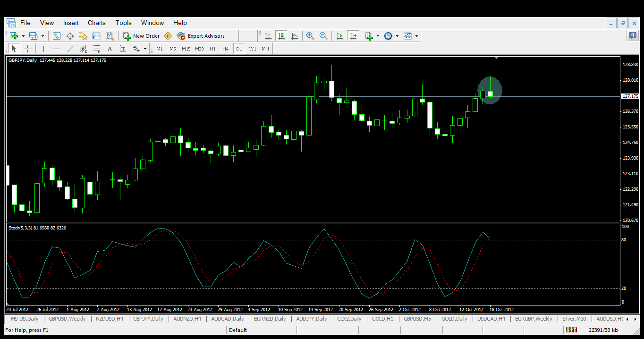Open the Insert menu
Image resolution: width=644 pixels, height=339 pixels.
(x=71, y=23)
